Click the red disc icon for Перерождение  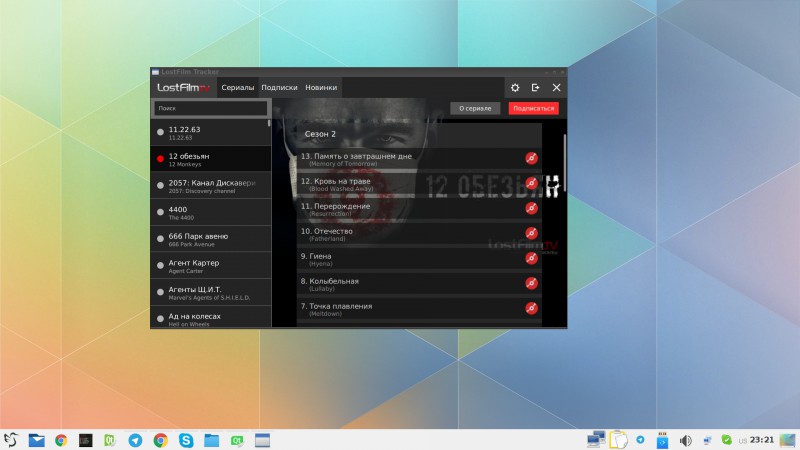coord(531,208)
